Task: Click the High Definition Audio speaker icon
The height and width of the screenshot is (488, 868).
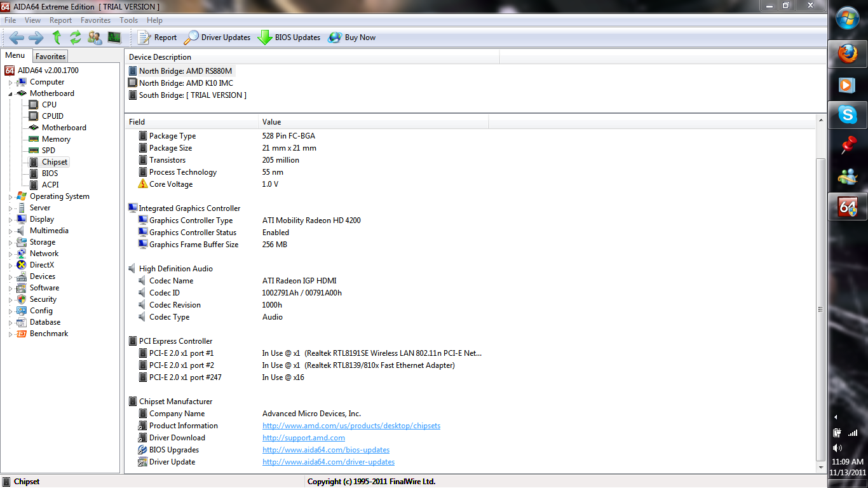Action: coord(133,269)
